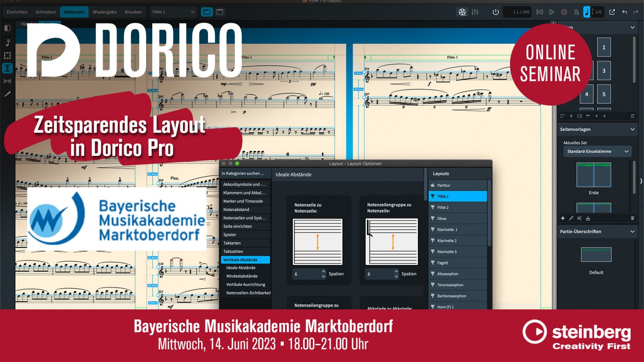Collapse the Seitenvorlagen section
The height and width of the screenshot is (362, 644).
coord(632,129)
